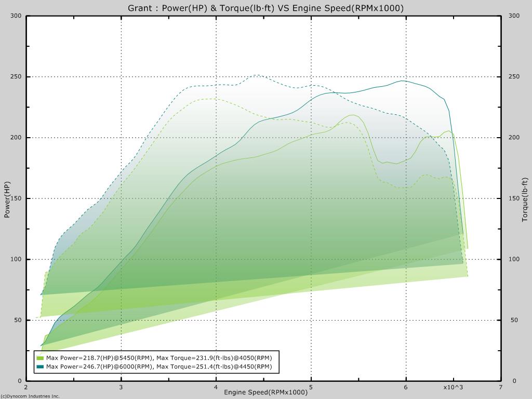
Task: Click the chart title starting with 'Grant'
Action: tap(265, 8)
